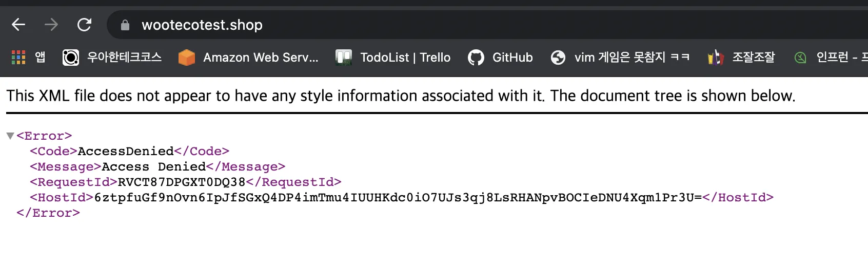The image size is (868, 263).
Task: Click the GitHub octocat icon
Action: pyautogui.click(x=476, y=58)
